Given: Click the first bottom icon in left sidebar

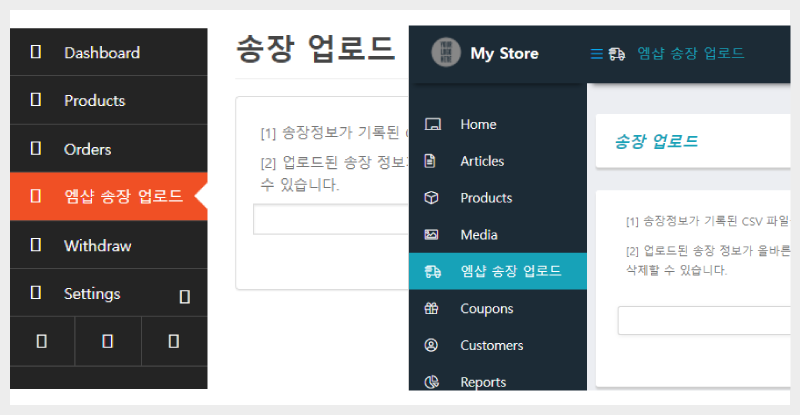Looking at the screenshot, I should point(42,341).
